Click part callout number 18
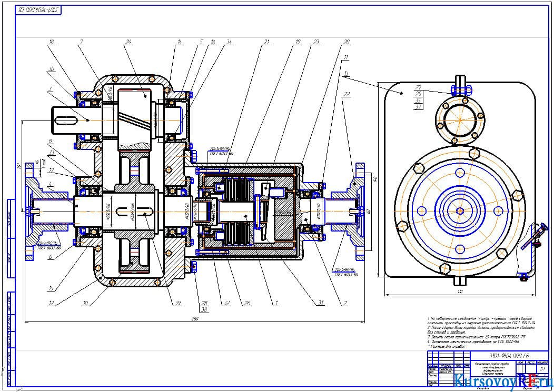Screen dimensions: 554x392 tap(52, 42)
